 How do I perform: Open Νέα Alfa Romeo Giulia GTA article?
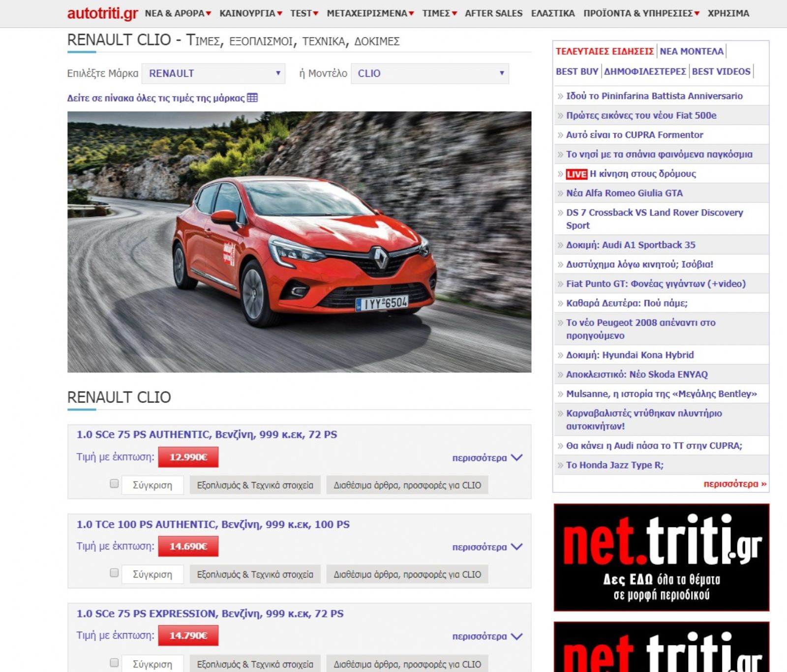coord(624,193)
